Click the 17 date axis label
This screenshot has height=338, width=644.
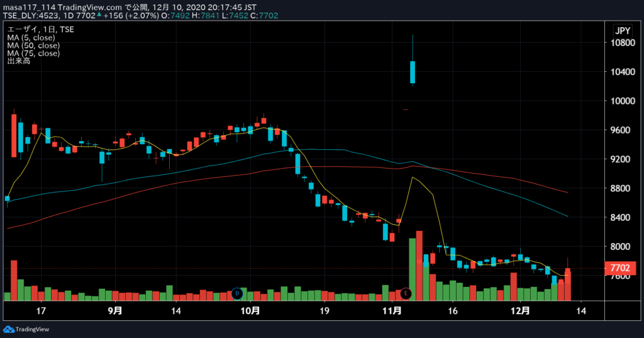[x=41, y=311]
